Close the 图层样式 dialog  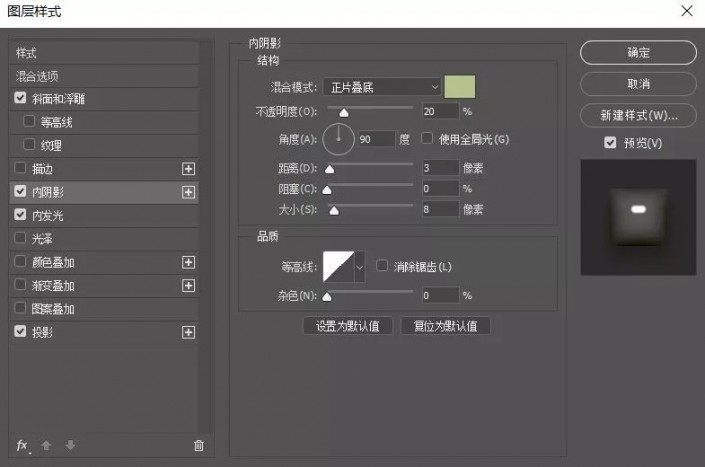tap(687, 11)
